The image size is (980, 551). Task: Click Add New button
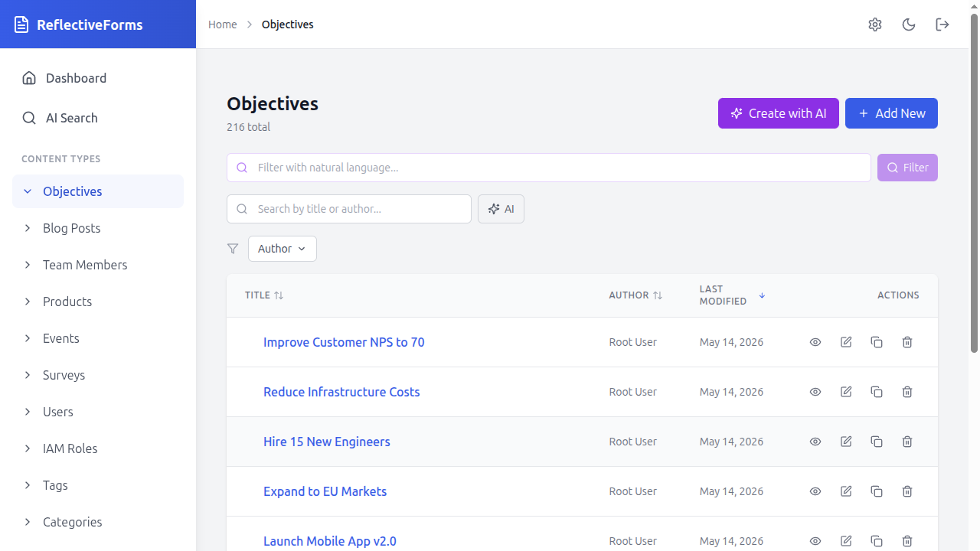pyautogui.click(x=891, y=113)
